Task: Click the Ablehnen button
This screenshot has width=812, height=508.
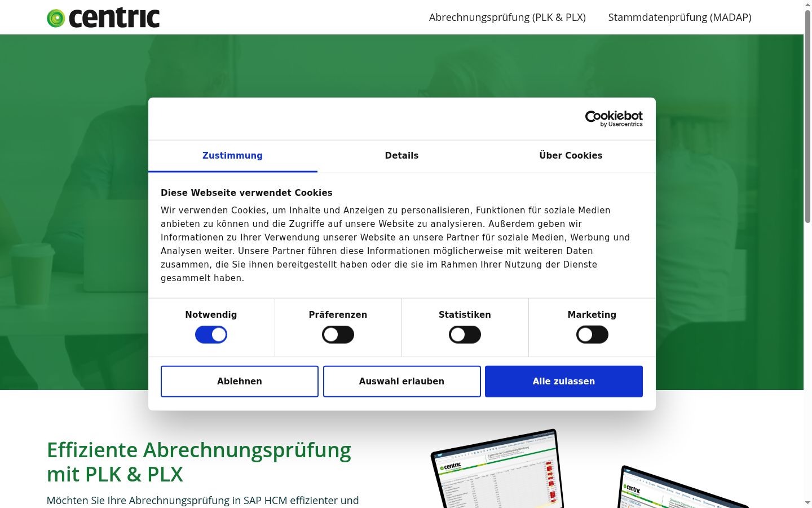Action: coord(240,382)
